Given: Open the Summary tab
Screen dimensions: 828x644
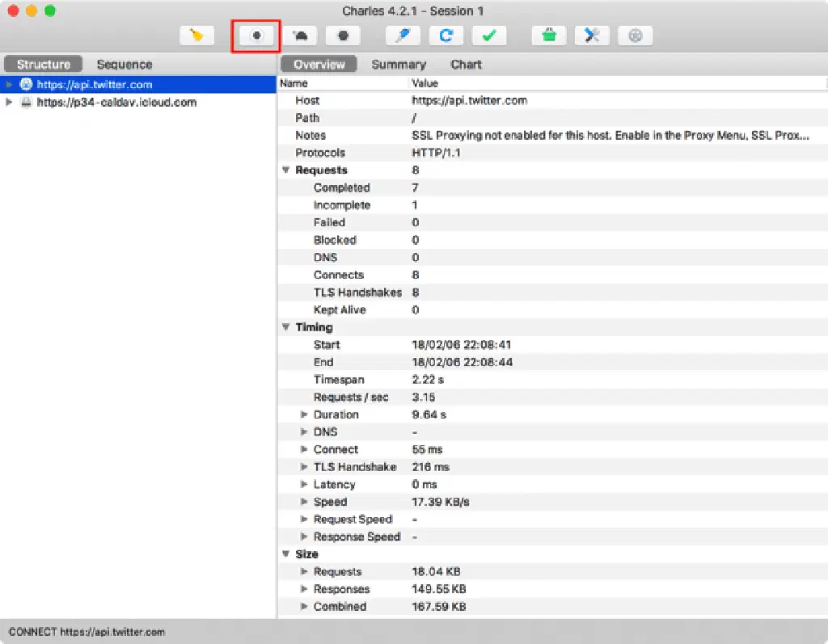Looking at the screenshot, I should click(398, 65).
